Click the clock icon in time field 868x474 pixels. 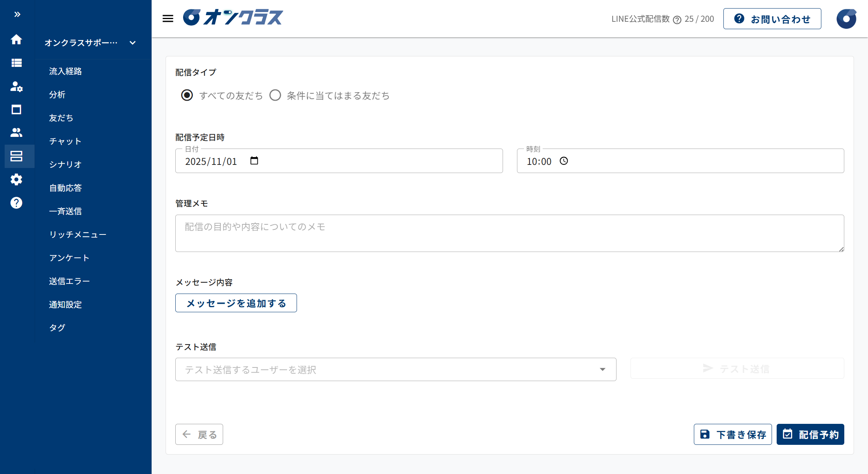point(564,161)
